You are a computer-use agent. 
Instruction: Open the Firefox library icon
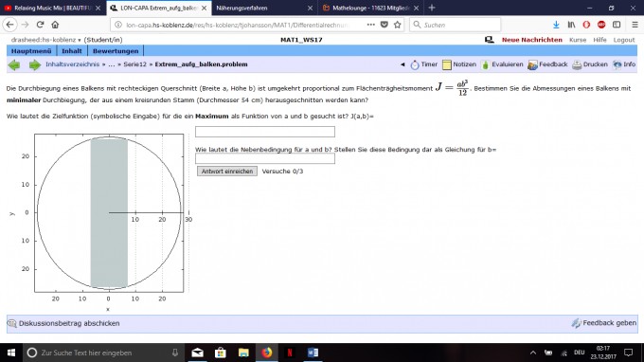click(571, 25)
